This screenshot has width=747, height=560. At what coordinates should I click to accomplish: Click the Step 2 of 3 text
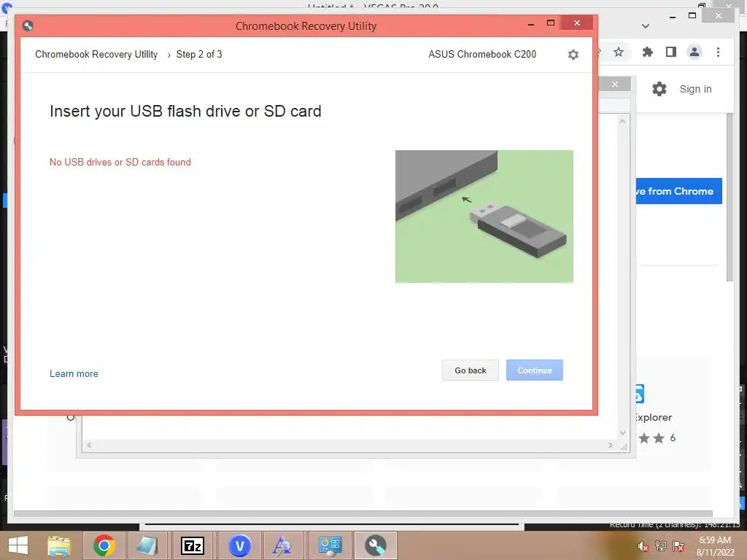(x=199, y=54)
